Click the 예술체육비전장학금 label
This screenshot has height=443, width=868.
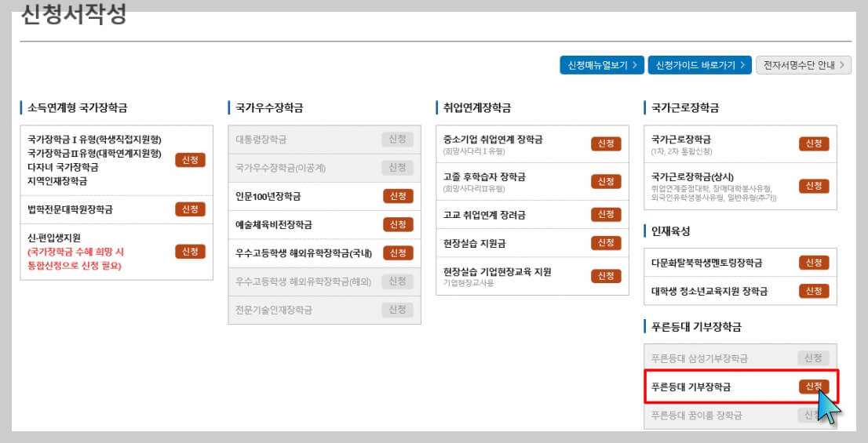coord(273,224)
